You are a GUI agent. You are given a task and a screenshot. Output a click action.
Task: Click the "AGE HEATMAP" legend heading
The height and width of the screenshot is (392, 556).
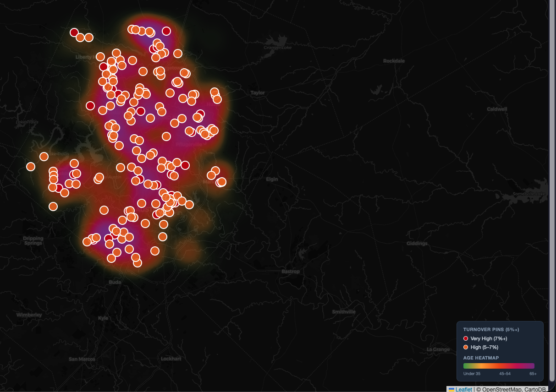[481, 358]
